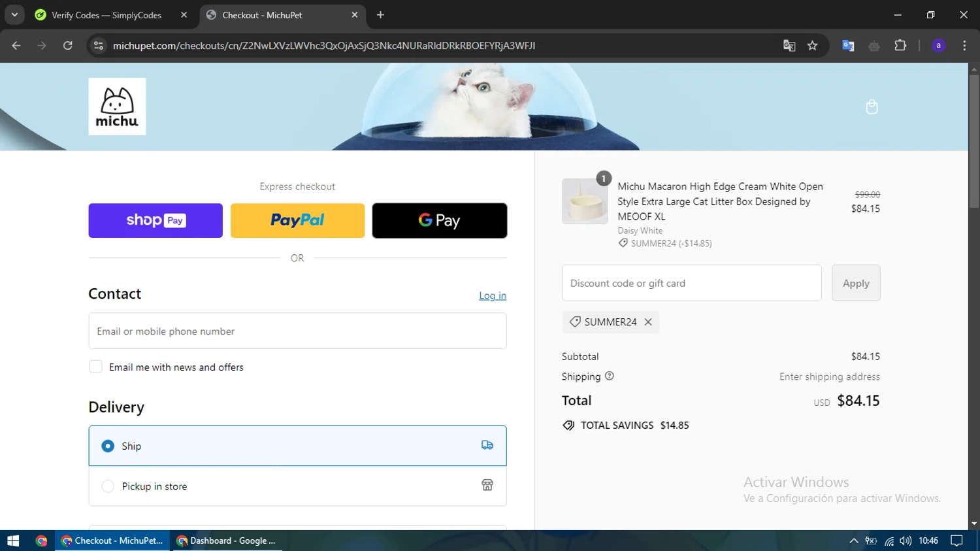Open Checkout MichuPet taskbar window
The height and width of the screenshot is (551, 980).
pos(112,541)
